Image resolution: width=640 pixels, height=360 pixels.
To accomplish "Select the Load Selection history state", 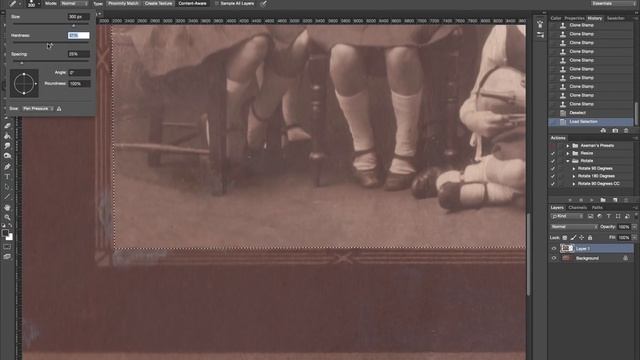I will [591, 122].
